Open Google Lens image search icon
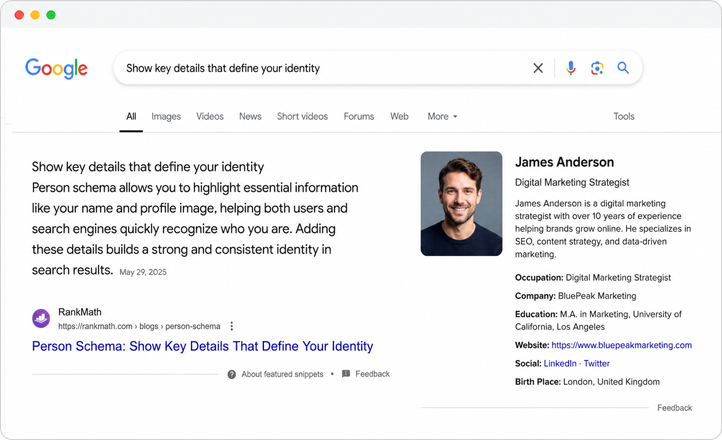This screenshot has width=722, height=440. coord(597,68)
